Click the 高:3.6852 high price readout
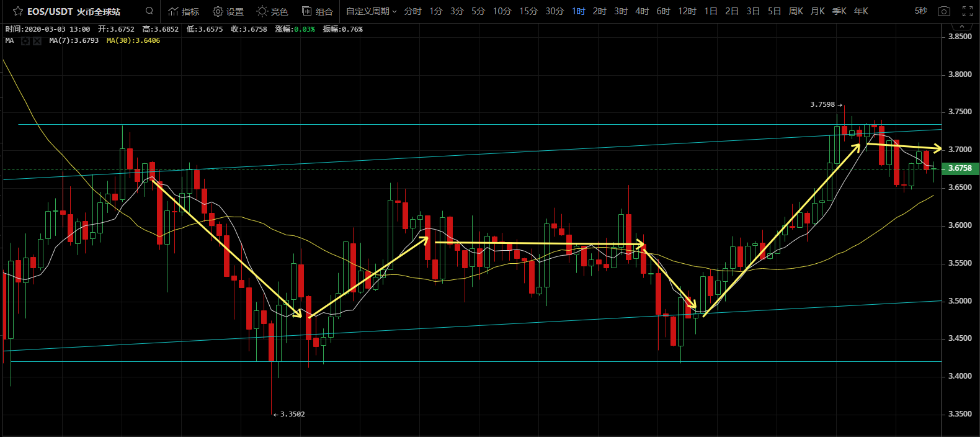980x437 pixels. coord(160,29)
